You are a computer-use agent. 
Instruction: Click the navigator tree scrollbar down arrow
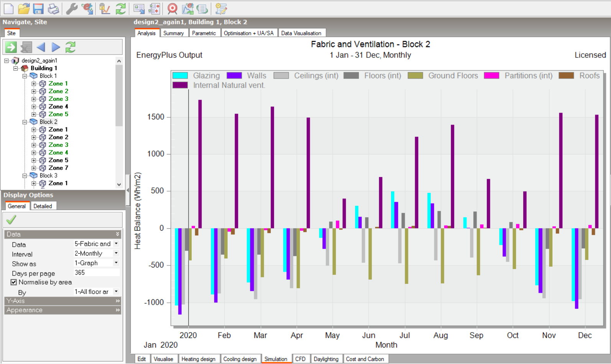tap(119, 184)
